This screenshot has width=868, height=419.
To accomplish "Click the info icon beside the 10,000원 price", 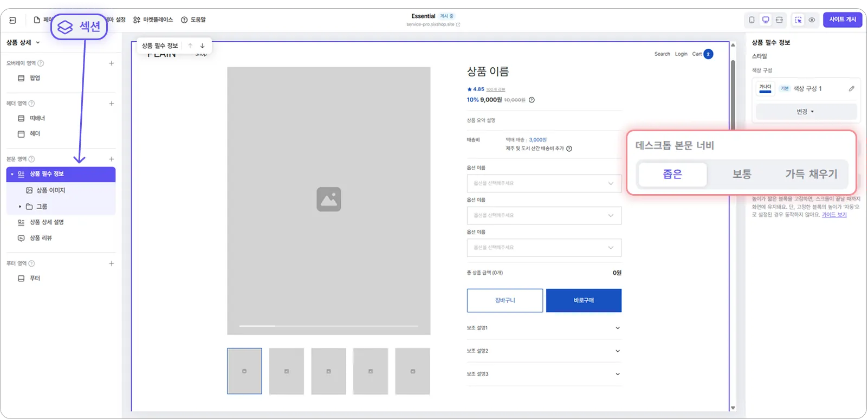I will (532, 100).
